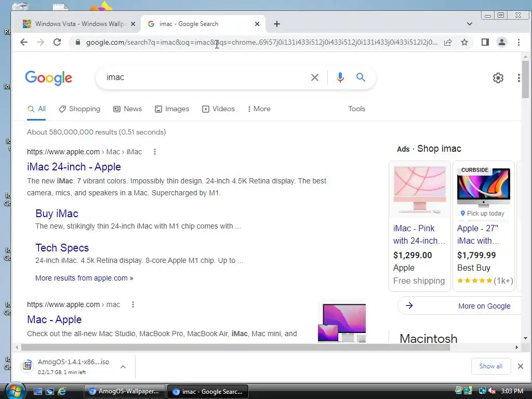The height and width of the screenshot is (399, 532).
Task: Launch Internet Explorer from quick launch
Action: coord(62,392)
